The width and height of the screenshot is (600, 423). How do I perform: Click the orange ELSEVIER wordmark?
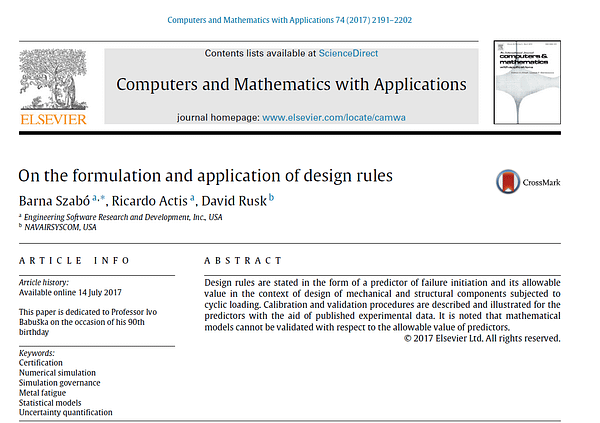(x=53, y=119)
